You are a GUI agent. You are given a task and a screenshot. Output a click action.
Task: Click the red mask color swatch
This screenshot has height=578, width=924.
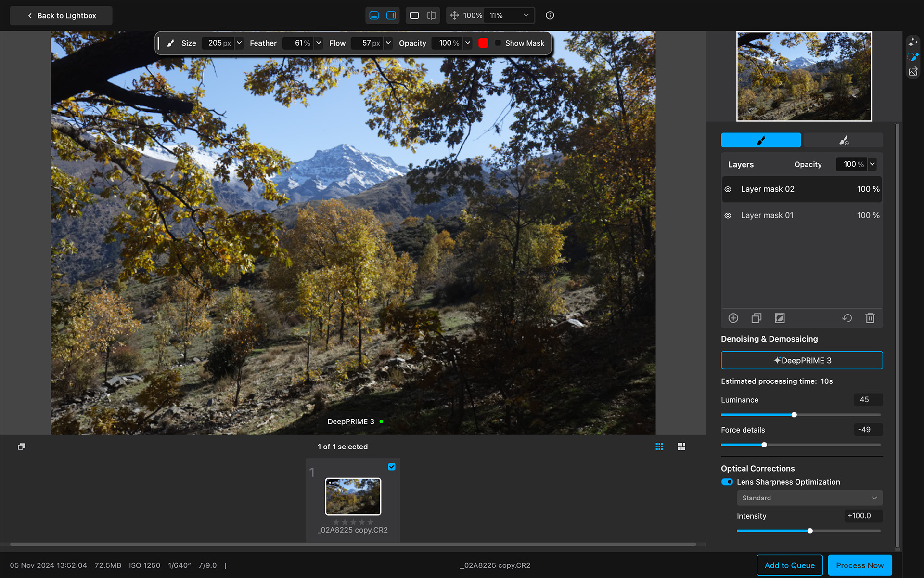(x=483, y=43)
